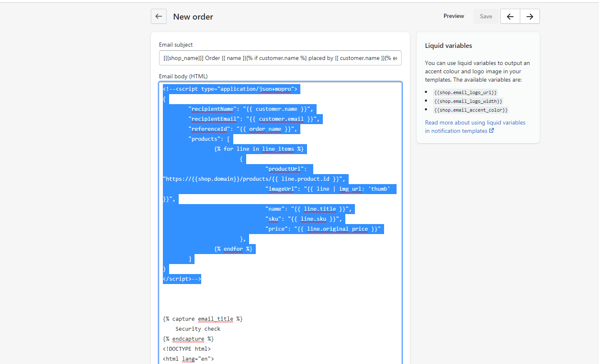Viewport: 599px width, 364px height.
Task: Click the Email body (HTML) label
Action: click(x=183, y=76)
